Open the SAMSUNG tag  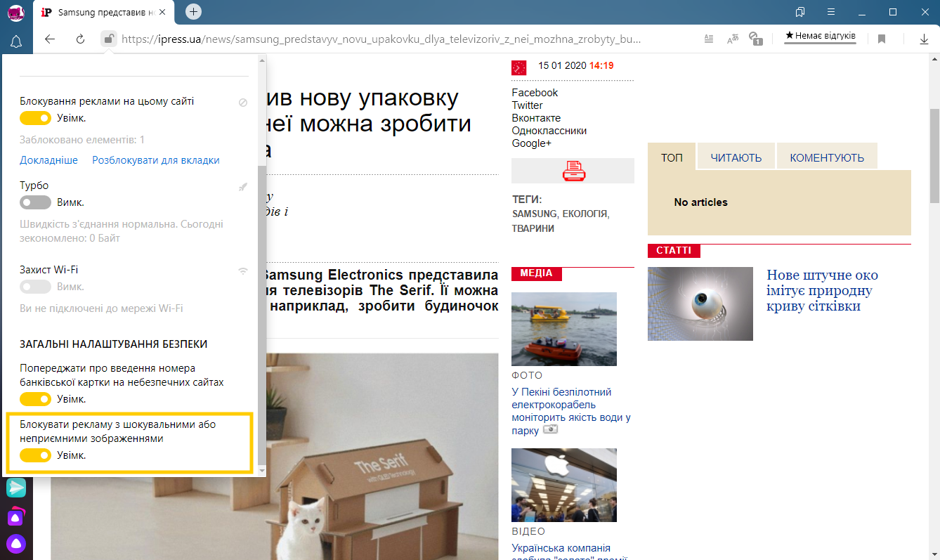click(x=535, y=214)
